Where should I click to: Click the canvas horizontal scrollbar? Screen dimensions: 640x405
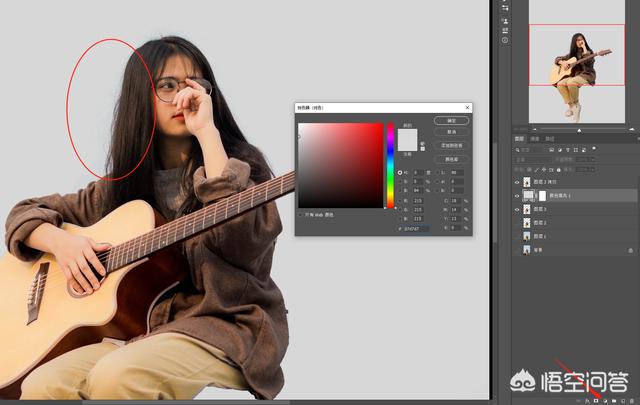(186, 403)
